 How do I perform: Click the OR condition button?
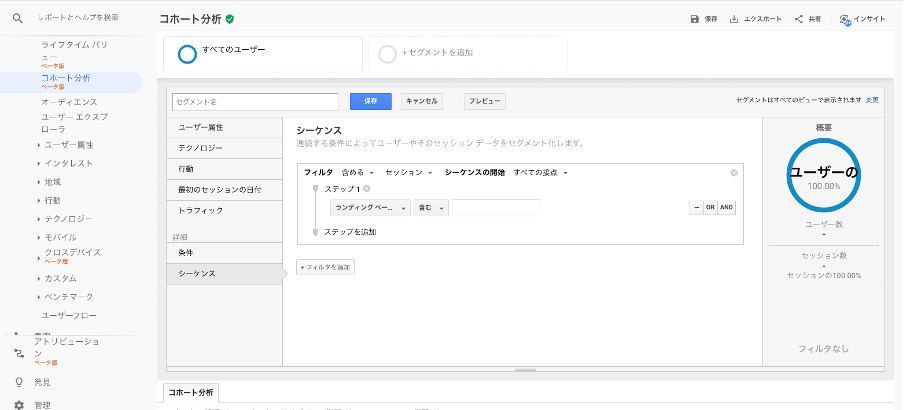(709, 207)
